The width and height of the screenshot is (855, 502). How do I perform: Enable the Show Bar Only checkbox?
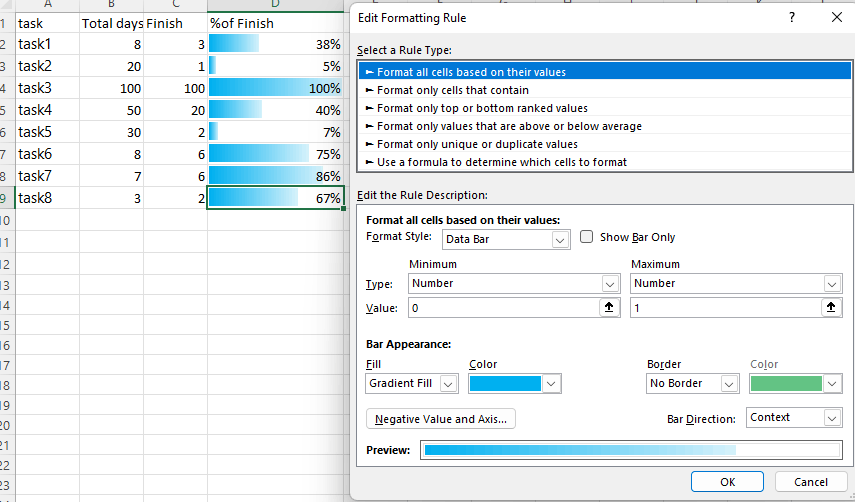[x=586, y=237]
